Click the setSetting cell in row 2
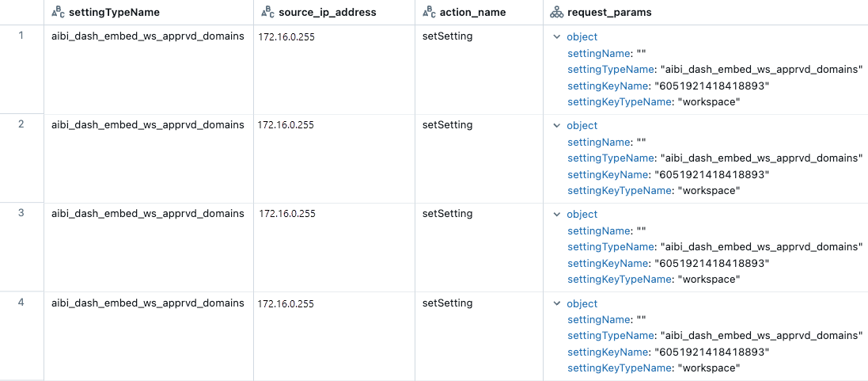This screenshot has width=868, height=381. (x=447, y=125)
